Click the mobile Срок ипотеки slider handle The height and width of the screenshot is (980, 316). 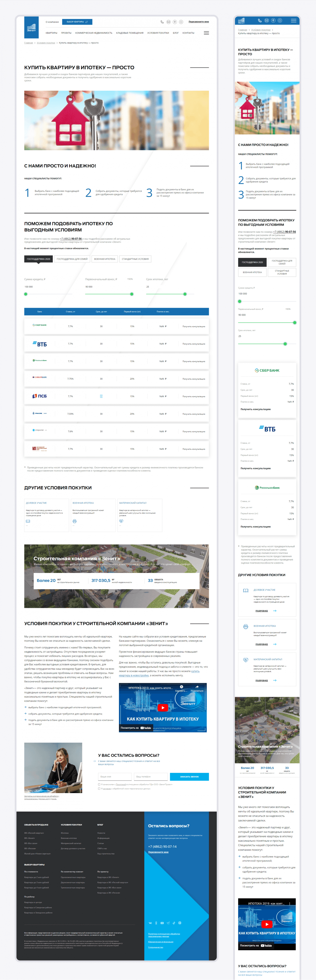click(285, 344)
